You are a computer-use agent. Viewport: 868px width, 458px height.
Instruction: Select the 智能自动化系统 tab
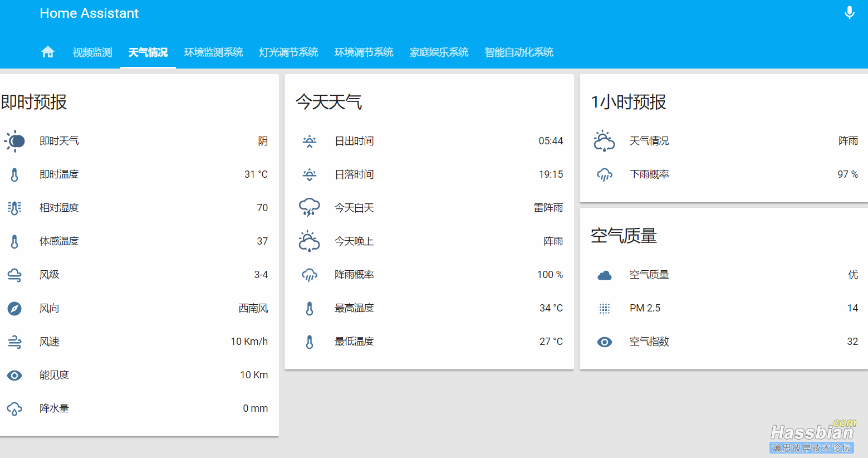(519, 52)
